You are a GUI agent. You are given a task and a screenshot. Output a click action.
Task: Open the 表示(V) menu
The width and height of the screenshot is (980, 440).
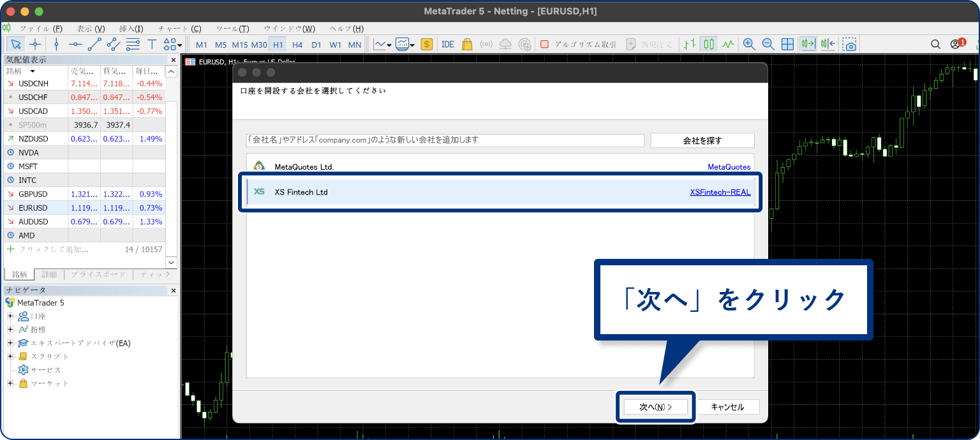click(x=91, y=29)
